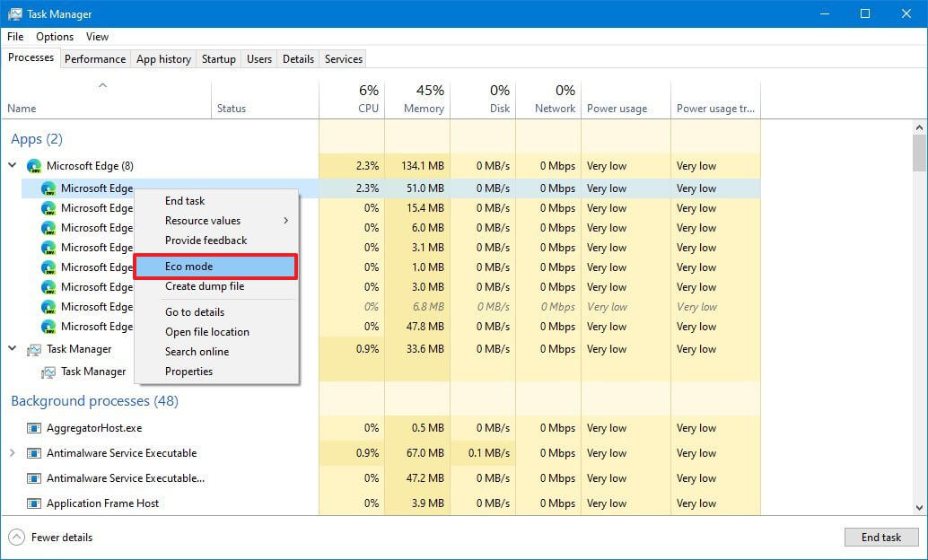928x560 pixels.
Task: Click the Microsoft Edge icon in the highlighted row
Action: click(47, 188)
